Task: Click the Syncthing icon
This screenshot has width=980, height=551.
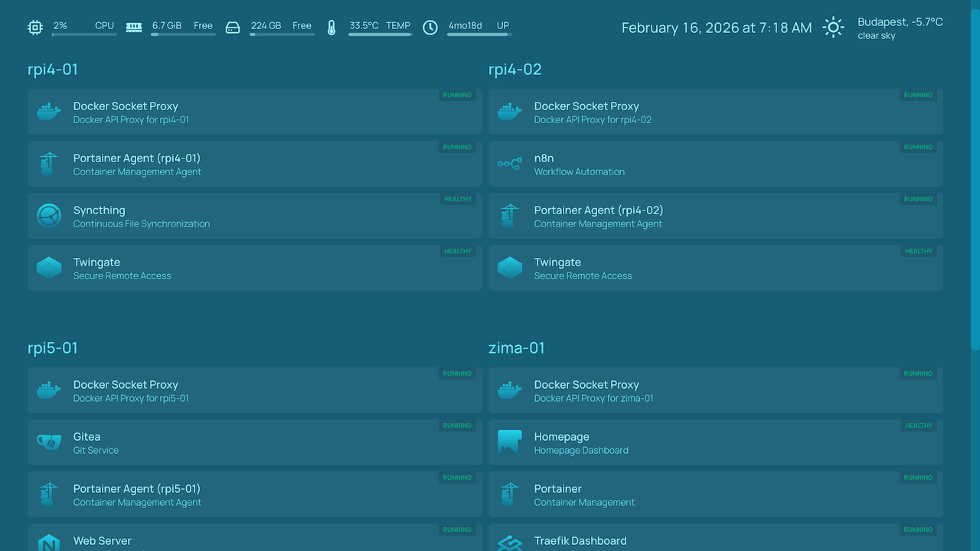Action: 49,216
